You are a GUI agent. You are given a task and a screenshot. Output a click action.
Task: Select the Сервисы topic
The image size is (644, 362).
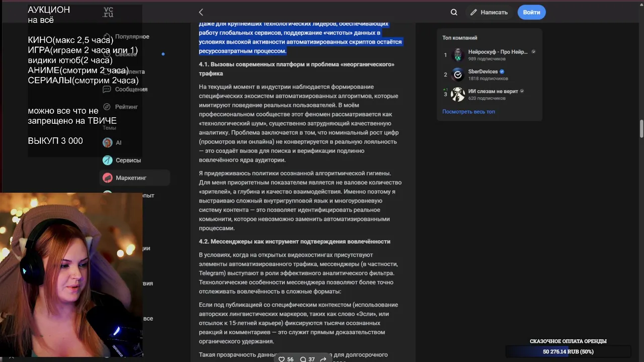pos(128,160)
